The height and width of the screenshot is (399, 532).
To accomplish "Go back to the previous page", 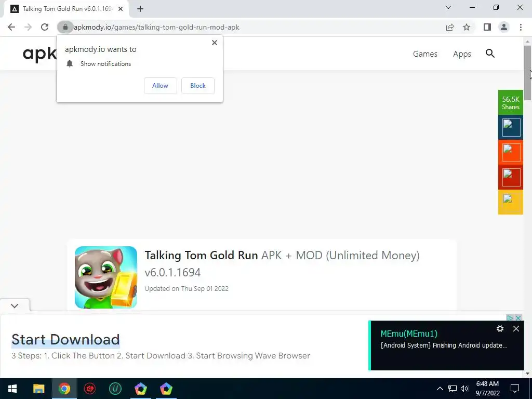I will pos(11,27).
